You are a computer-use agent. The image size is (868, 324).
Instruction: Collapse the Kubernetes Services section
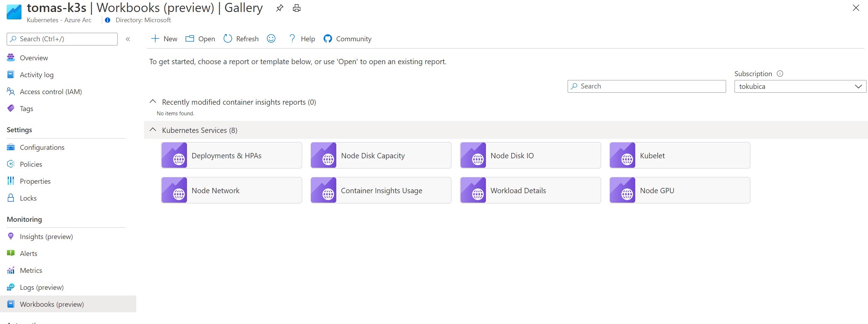[x=153, y=130]
